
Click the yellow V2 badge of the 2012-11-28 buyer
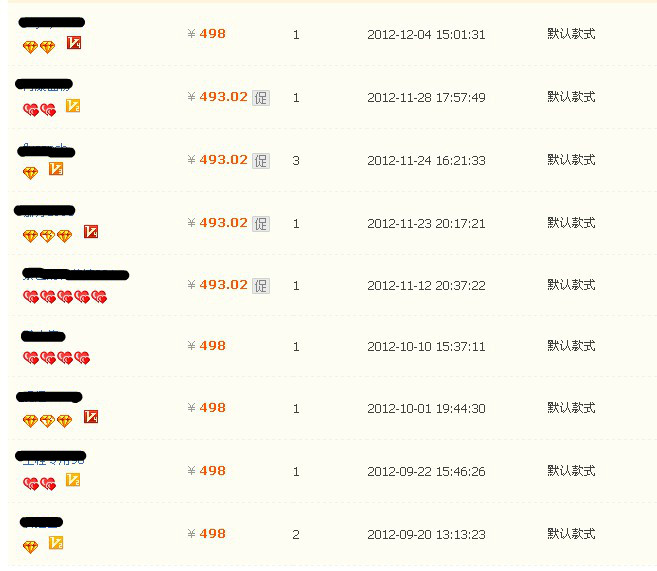click(x=73, y=106)
